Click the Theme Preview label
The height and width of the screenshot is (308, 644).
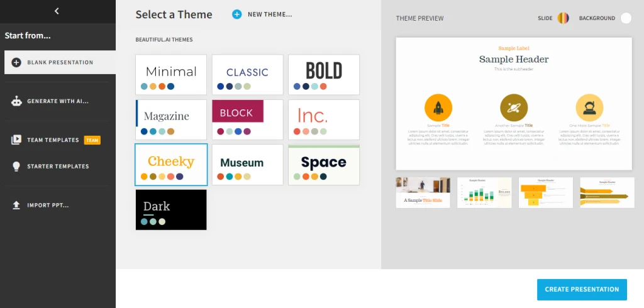coord(419,18)
